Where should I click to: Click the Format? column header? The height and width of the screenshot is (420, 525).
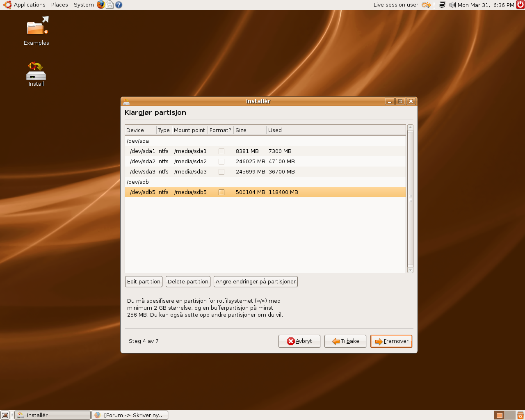coord(220,130)
